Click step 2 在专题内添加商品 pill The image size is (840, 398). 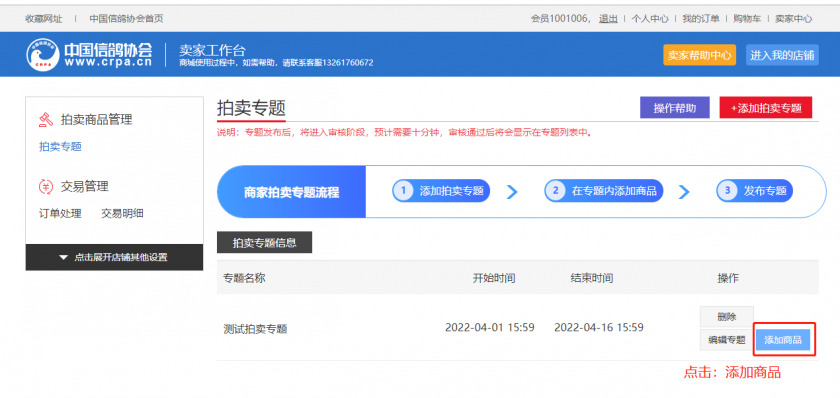tap(604, 191)
